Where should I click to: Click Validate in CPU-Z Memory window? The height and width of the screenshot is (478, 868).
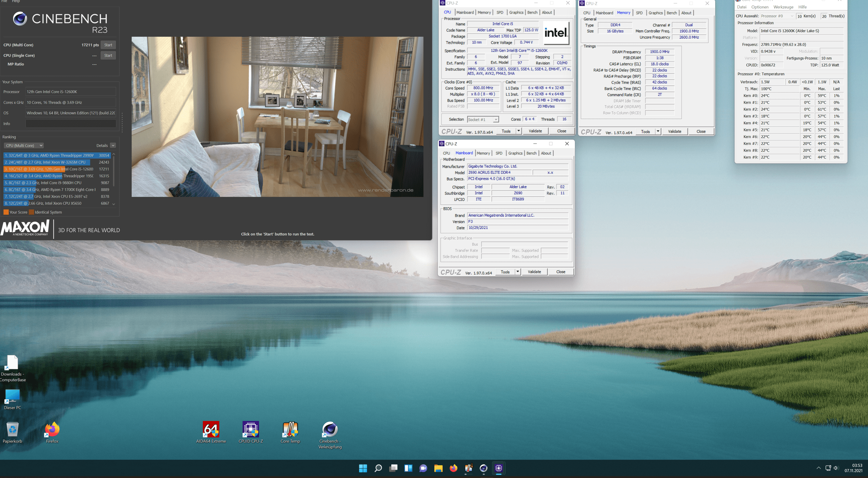pyautogui.click(x=674, y=132)
